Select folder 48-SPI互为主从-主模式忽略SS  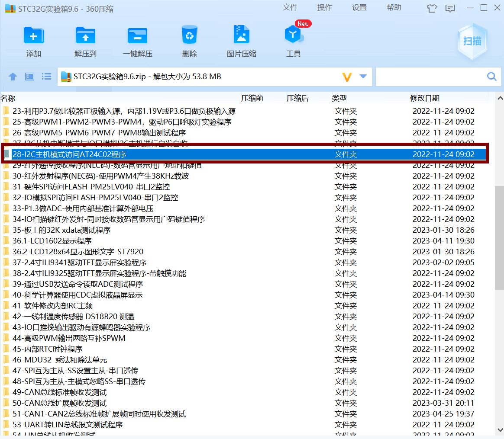79,381
